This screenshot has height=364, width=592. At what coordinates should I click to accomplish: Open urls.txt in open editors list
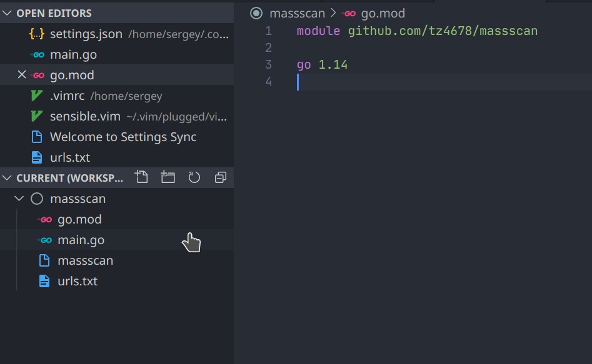[x=117, y=157]
